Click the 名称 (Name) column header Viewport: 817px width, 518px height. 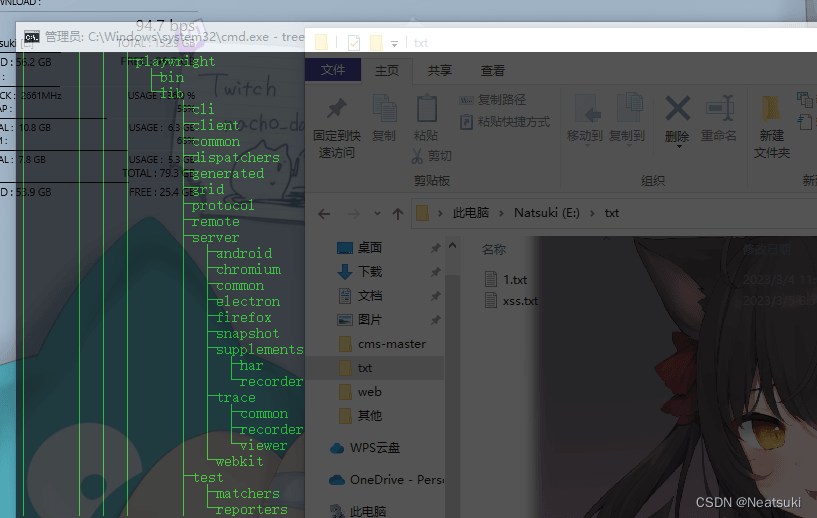point(494,250)
